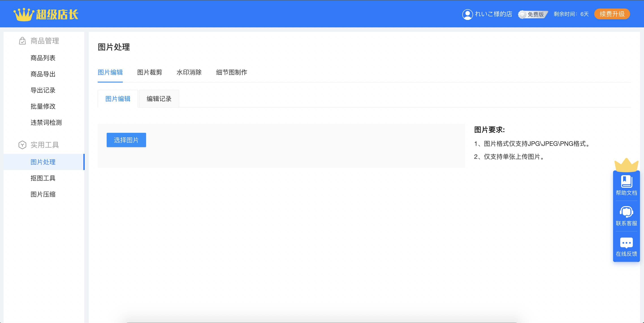Screen dimensions: 644x323
Task: Open 导出记录 in the sidebar
Action: [x=43, y=90]
